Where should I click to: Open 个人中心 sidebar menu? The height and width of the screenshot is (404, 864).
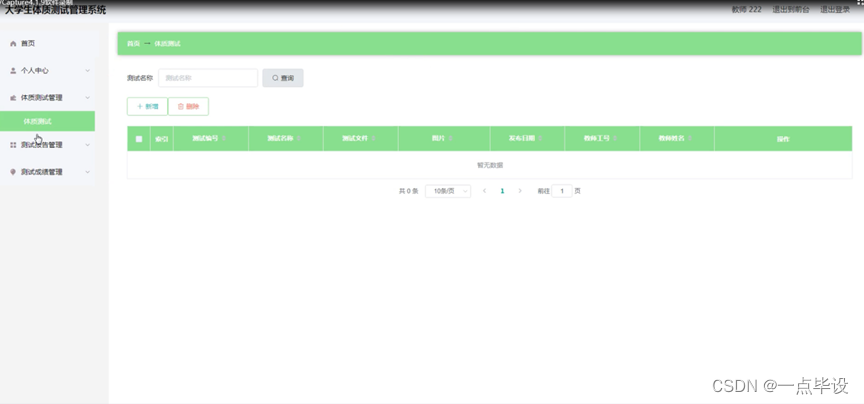47,71
